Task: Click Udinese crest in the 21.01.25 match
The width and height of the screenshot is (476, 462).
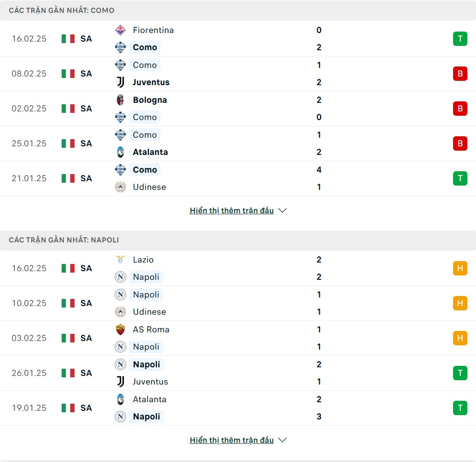Action: [x=120, y=187]
